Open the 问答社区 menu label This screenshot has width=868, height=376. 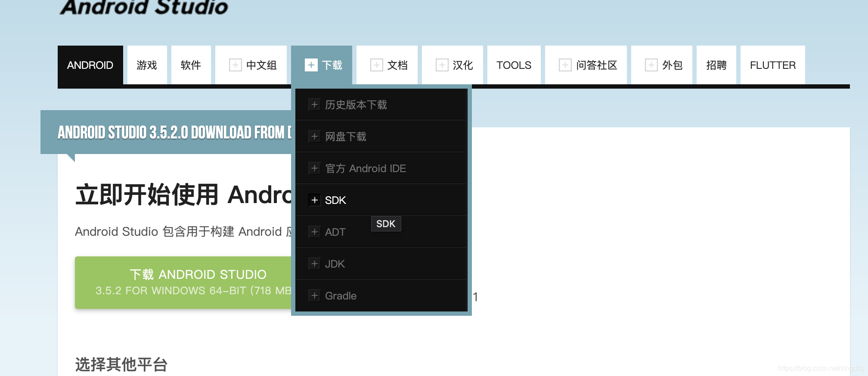597,65
